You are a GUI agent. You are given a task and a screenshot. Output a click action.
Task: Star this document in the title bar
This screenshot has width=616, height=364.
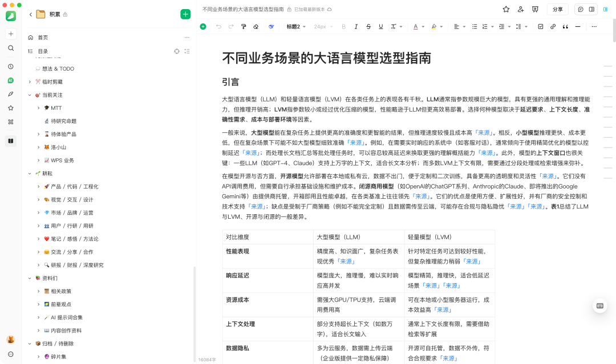(506, 9)
